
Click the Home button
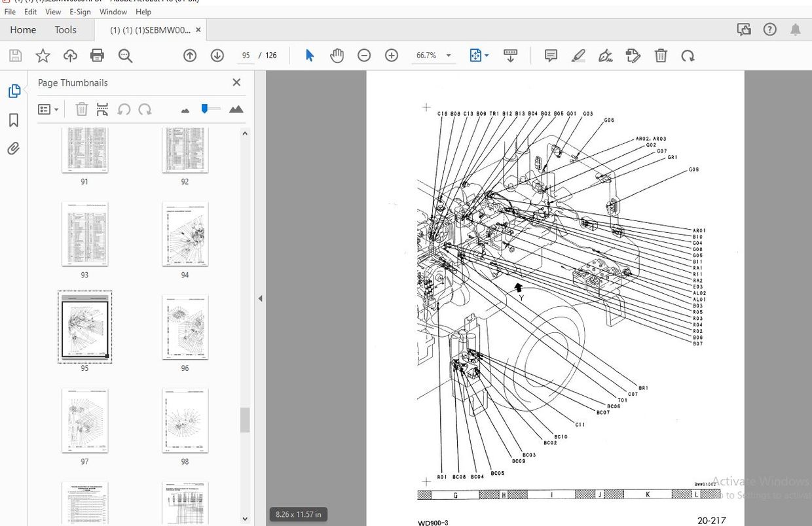coord(23,29)
